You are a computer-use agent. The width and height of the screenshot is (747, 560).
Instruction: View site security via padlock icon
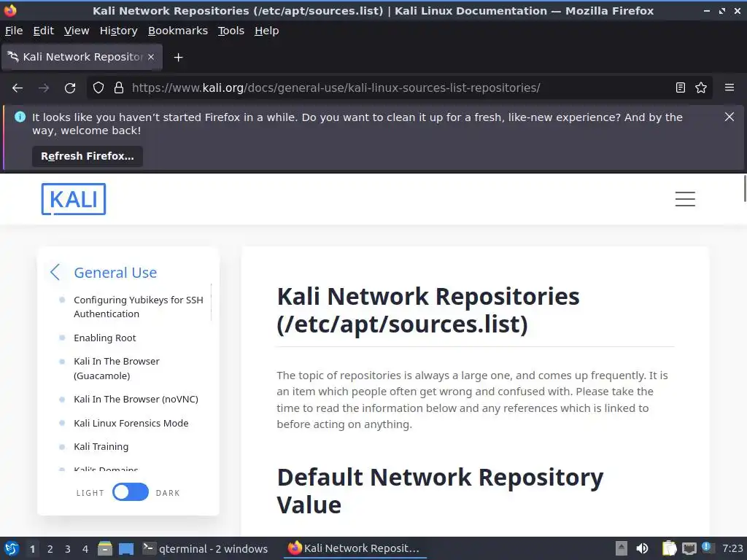click(119, 87)
